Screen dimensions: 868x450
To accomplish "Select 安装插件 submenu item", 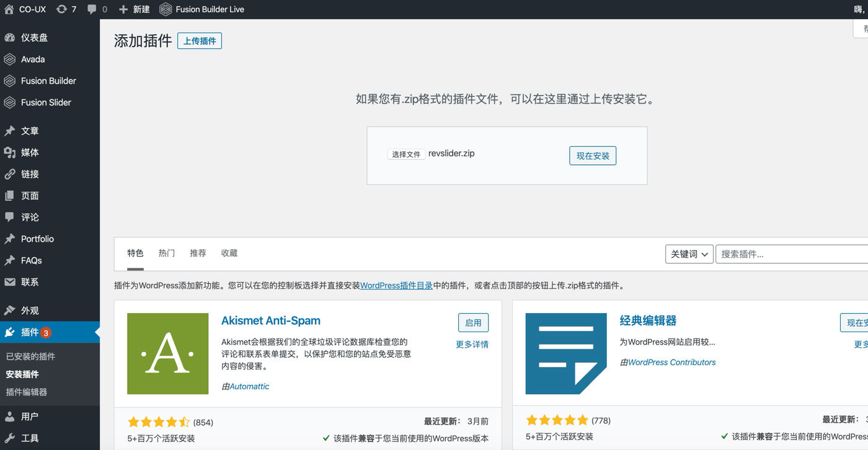I will [x=22, y=374].
